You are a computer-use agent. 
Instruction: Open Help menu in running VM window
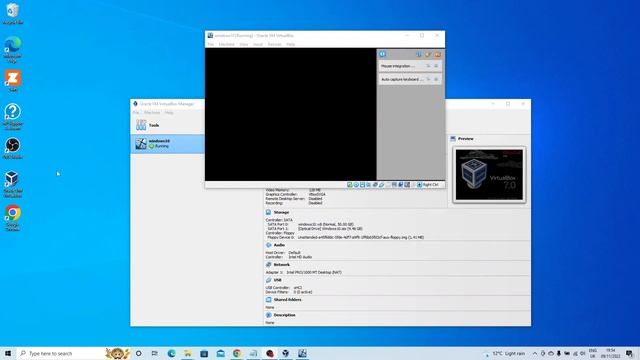(x=291, y=44)
